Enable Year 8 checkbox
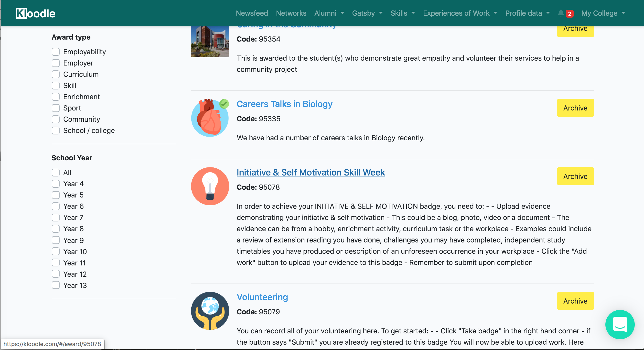This screenshot has height=350, width=644. click(x=56, y=229)
